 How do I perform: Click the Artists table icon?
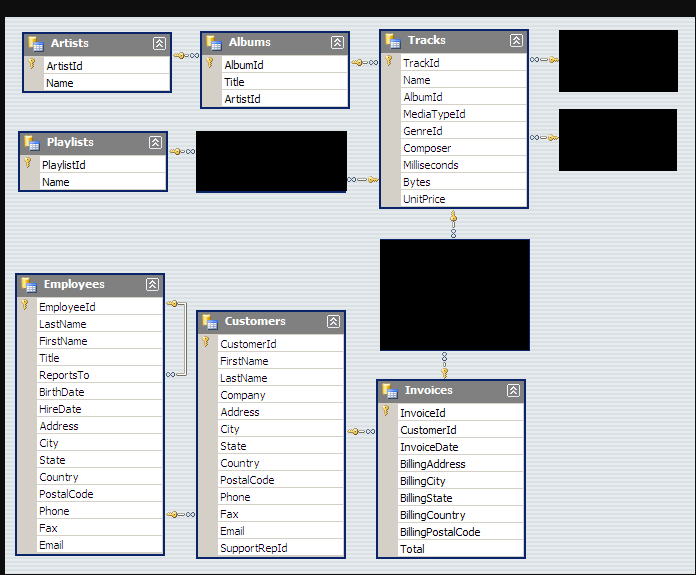tap(37, 44)
